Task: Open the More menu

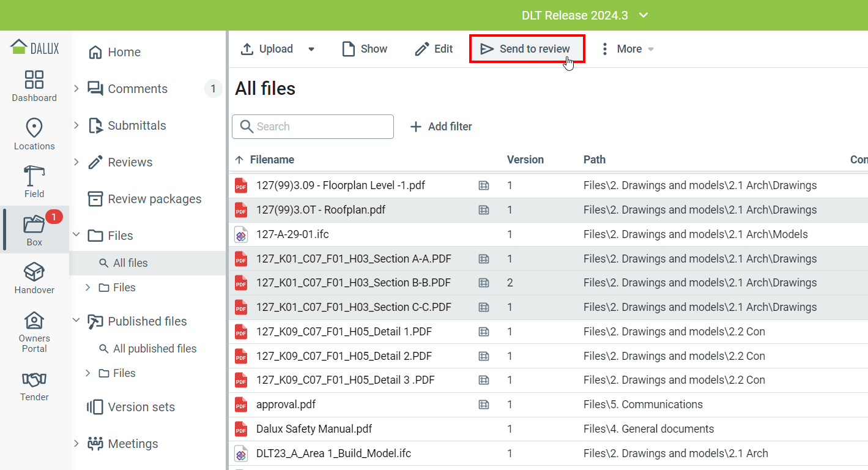Action: click(x=627, y=49)
